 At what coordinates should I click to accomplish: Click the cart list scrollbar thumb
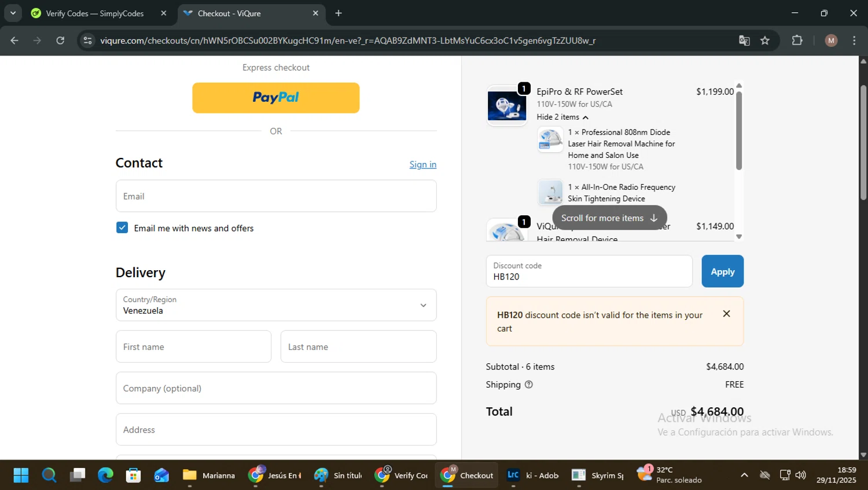click(x=739, y=131)
